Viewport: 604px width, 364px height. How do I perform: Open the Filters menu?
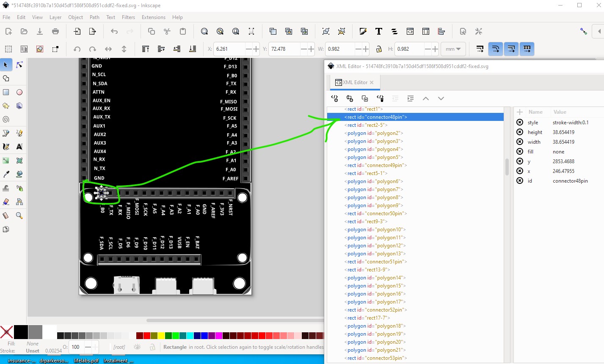pos(128,17)
